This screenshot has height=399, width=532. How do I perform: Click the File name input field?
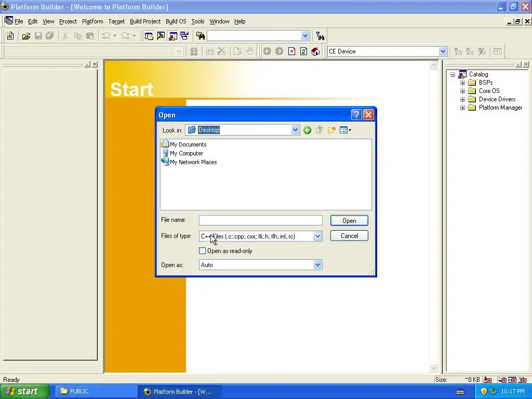pos(261,220)
